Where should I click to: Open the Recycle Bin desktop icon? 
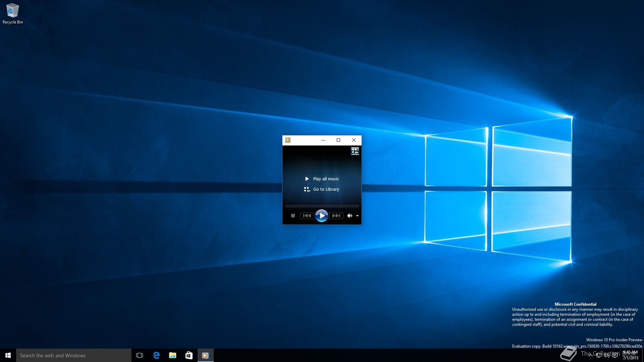[12, 13]
